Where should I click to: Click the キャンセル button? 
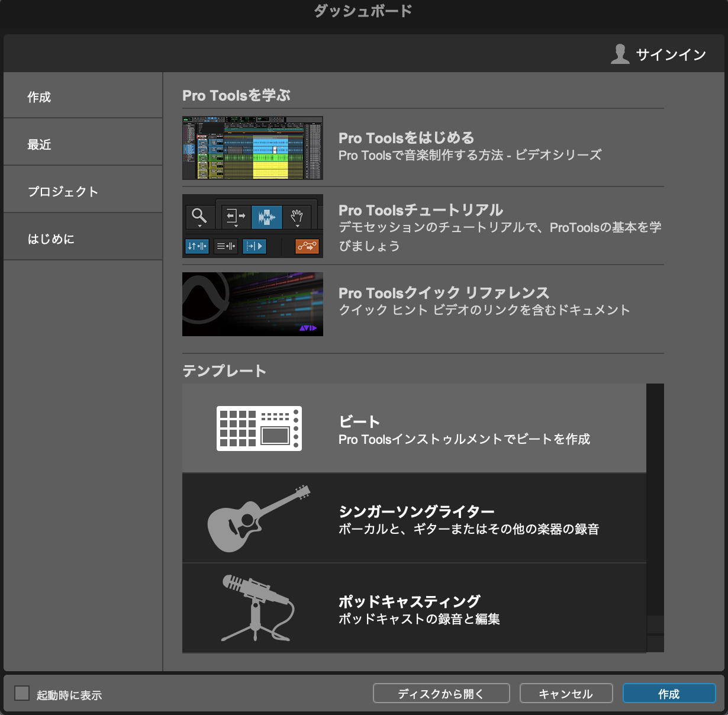[x=566, y=694]
